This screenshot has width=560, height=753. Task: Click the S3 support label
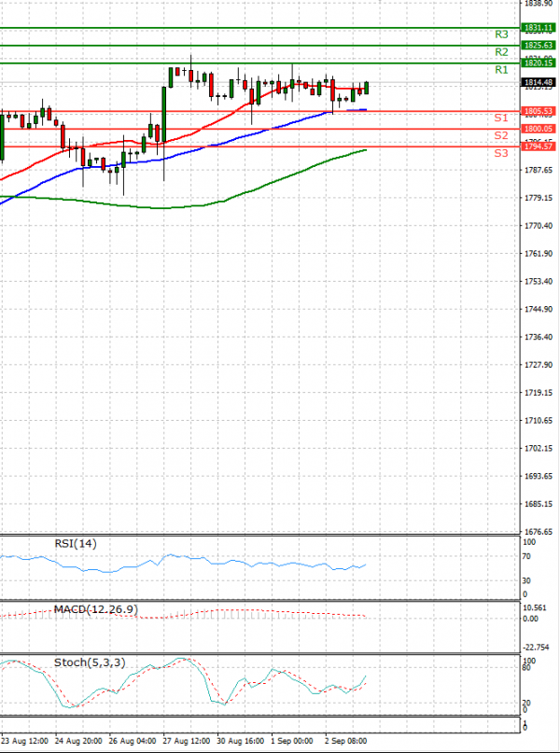point(501,154)
